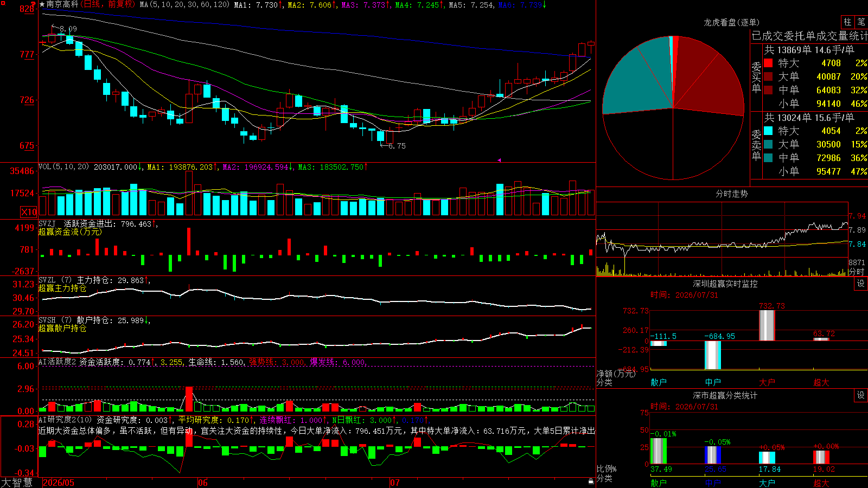Viewport: 868px width, 488px height.
Task: Click the MA(5,10,20,30,60,120) indicator label
Action: click(184, 4)
